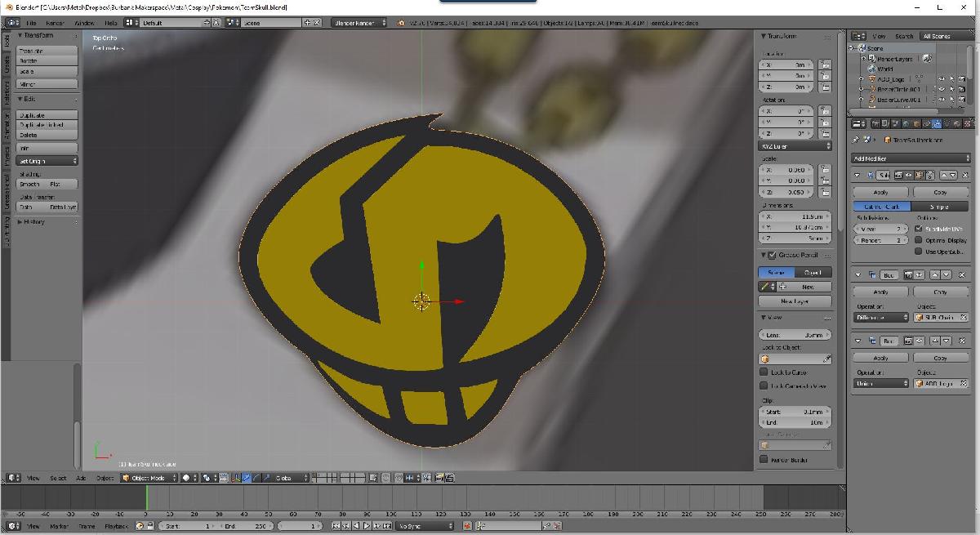Screen dimensions: 980x535
Task: Toggle the Render Border checkbox
Action: pos(764,460)
